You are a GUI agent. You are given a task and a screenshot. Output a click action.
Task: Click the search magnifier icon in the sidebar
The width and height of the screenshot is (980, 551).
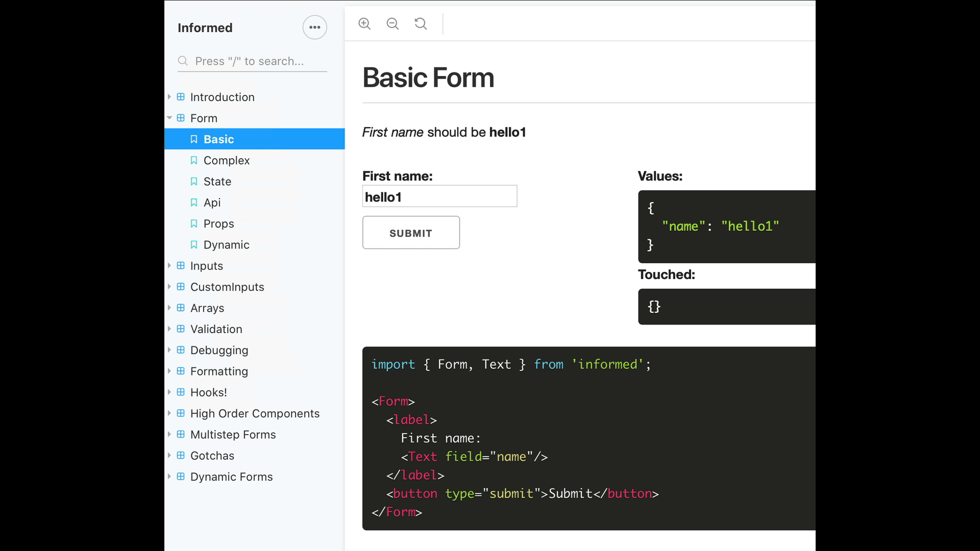(183, 61)
